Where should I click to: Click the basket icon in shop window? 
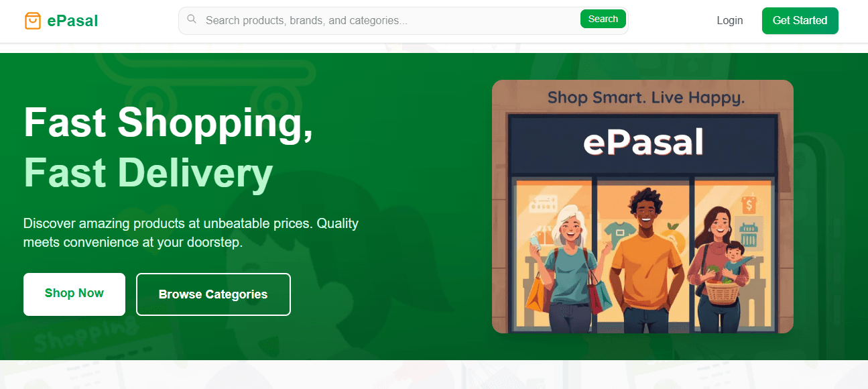(748, 235)
